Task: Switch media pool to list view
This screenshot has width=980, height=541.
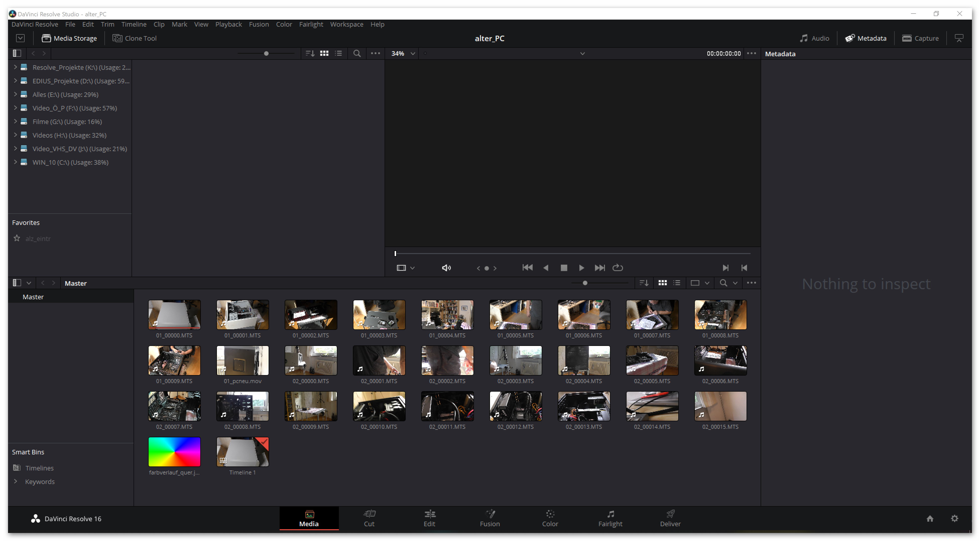Action: click(x=677, y=283)
